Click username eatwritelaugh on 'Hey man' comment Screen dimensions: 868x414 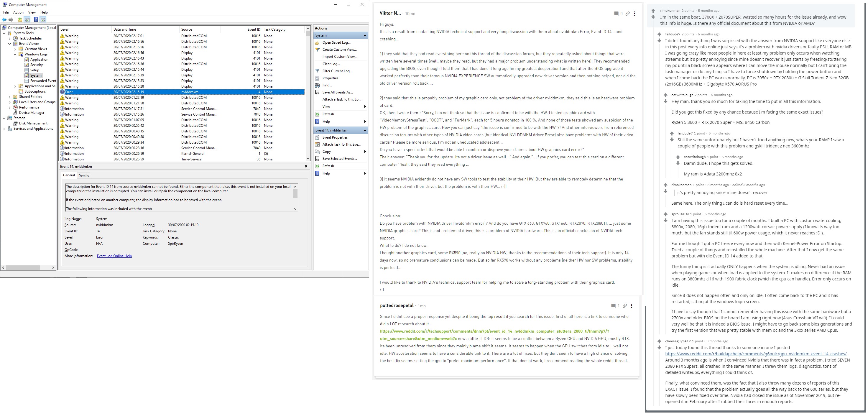[682, 95]
